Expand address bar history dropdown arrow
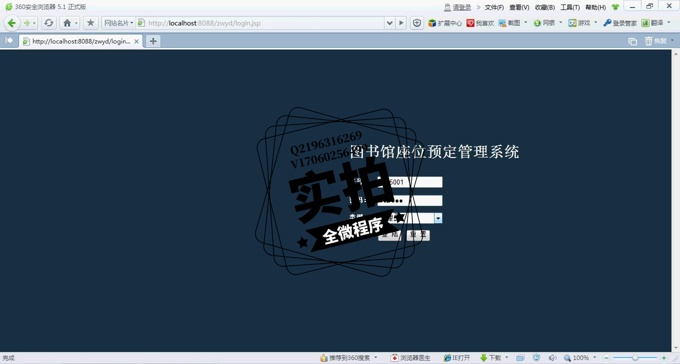This screenshot has width=680, height=364. tap(389, 23)
